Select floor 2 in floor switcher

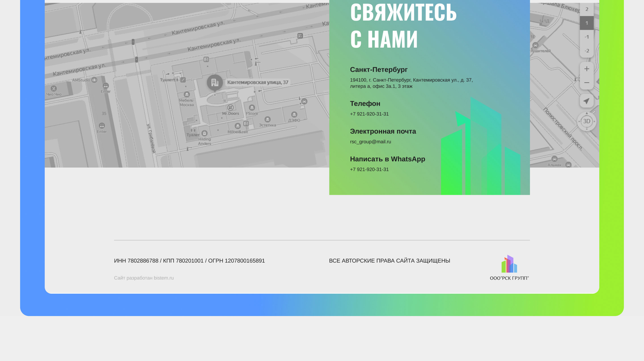[x=587, y=9]
